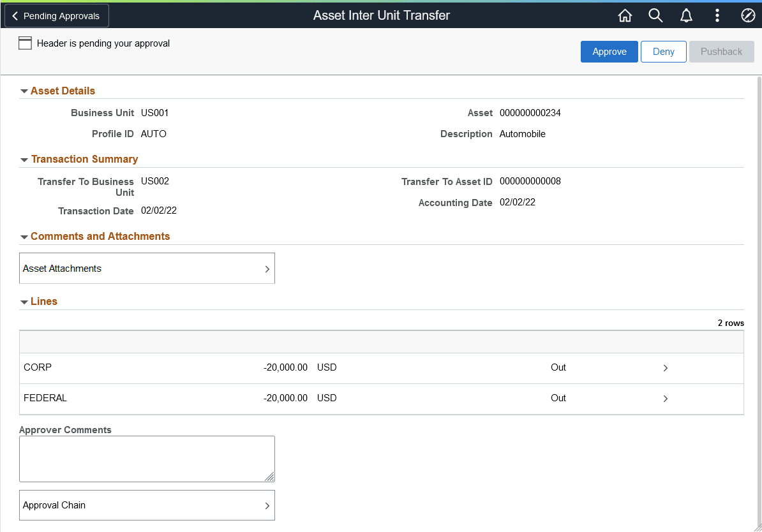Screen dimensions: 762x532
Task: Open the FEDERAL line detail chevron
Action: click(665, 398)
